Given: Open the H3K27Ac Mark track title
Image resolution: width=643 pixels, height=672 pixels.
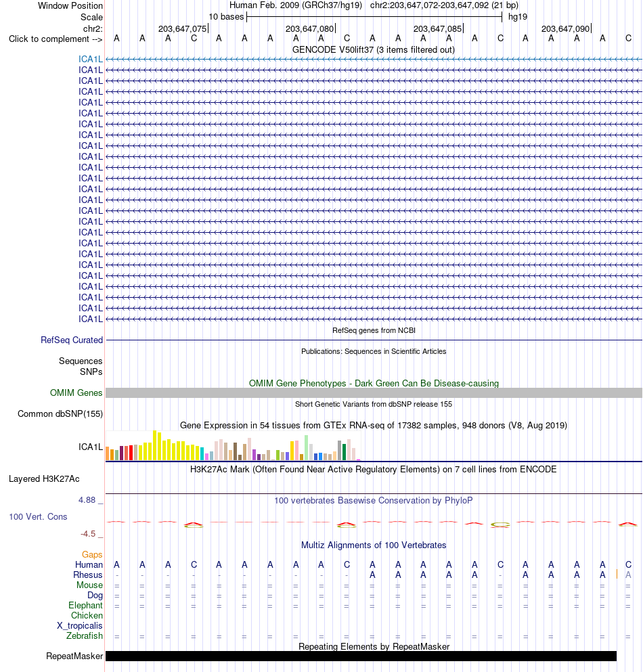Looking at the screenshot, I should tap(374, 469).
